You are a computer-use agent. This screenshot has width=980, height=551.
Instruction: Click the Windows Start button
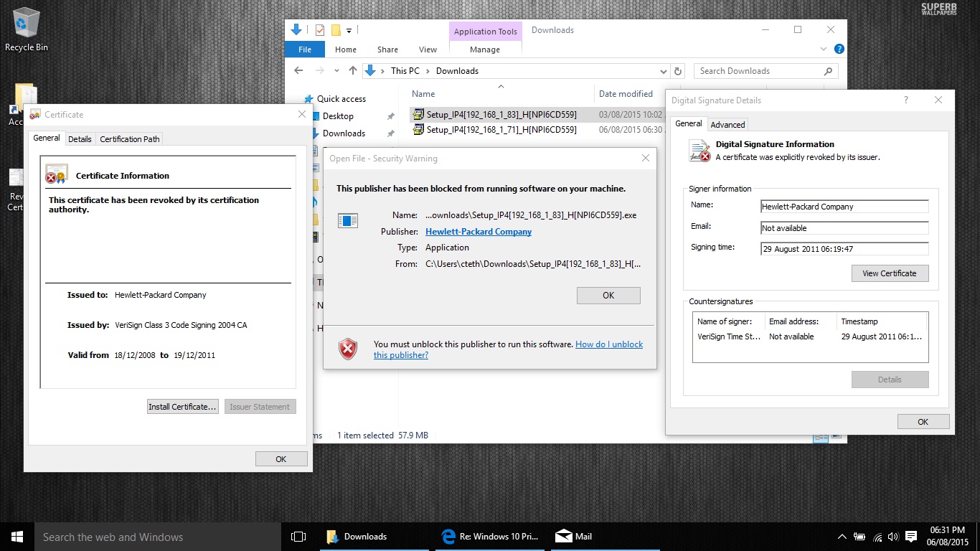pyautogui.click(x=17, y=537)
